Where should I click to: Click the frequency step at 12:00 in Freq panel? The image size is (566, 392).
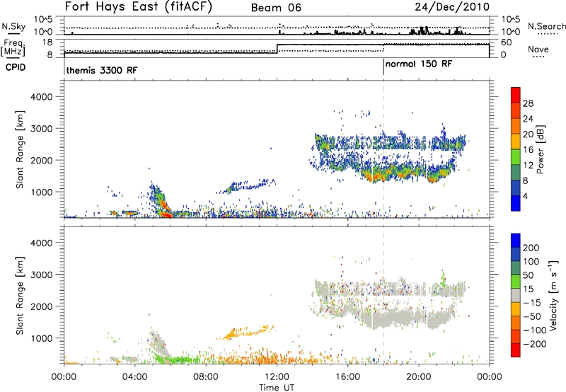click(277, 49)
